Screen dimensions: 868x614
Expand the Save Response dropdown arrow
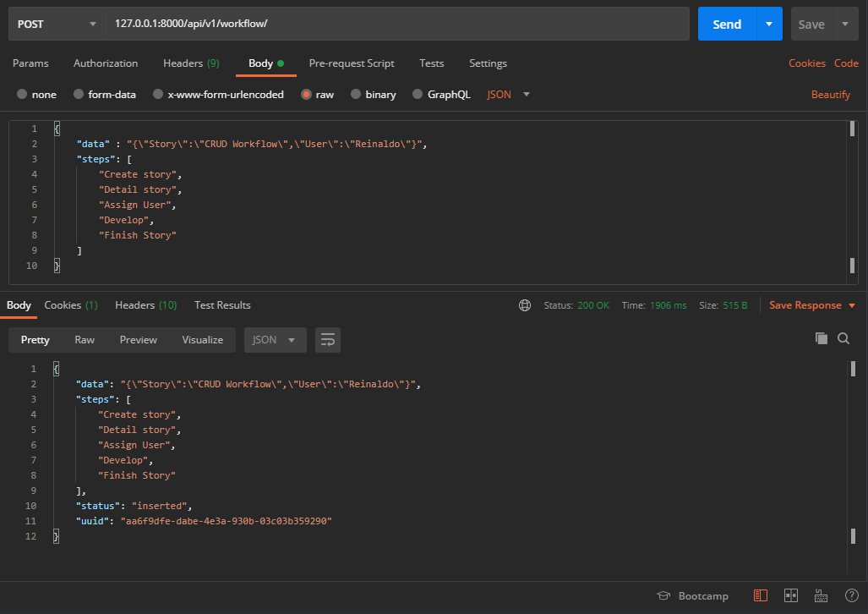click(852, 305)
